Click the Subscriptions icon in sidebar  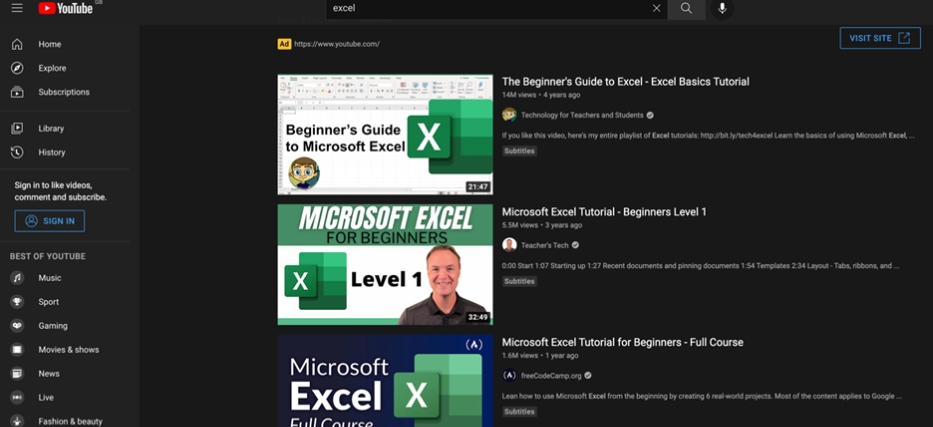(17, 92)
